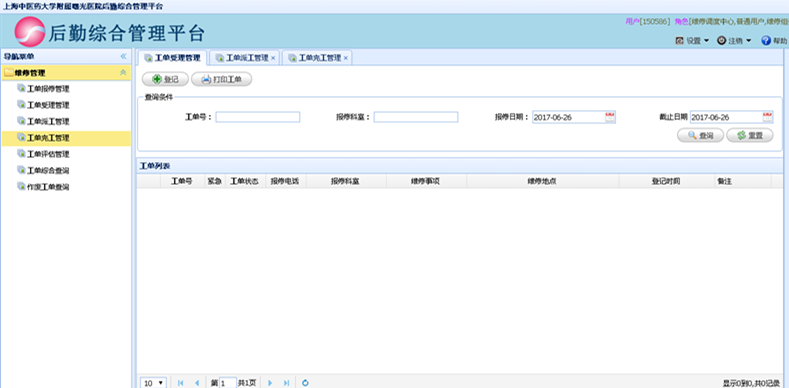Close the 工单完工管理 tab
This screenshot has width=789, height=388.
tap(346, 58)
